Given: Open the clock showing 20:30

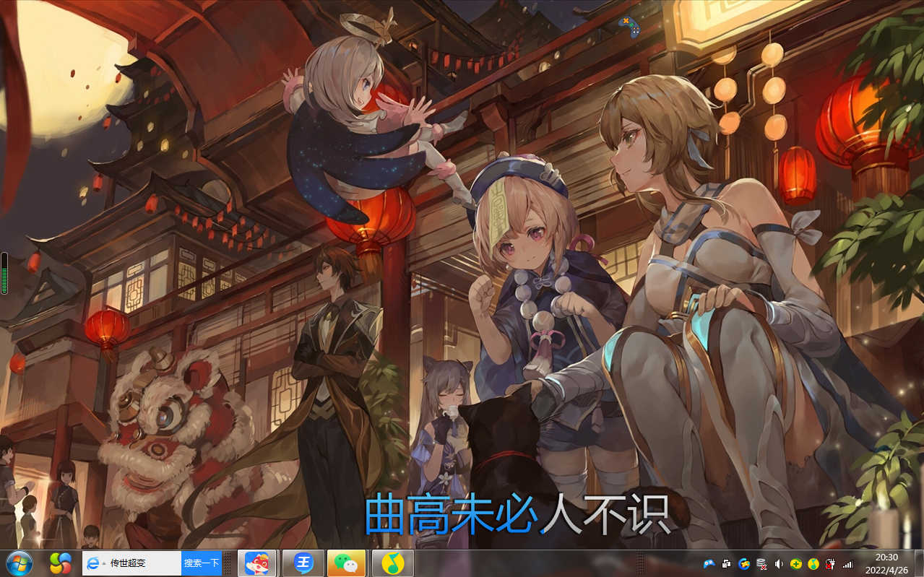Looking at the screenshot, I should pos(887,563).
